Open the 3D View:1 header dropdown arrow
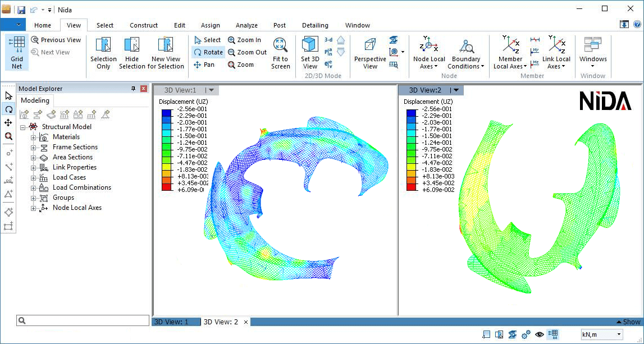The height and width of the screenshot is (344, 644). tap(212, 90)
